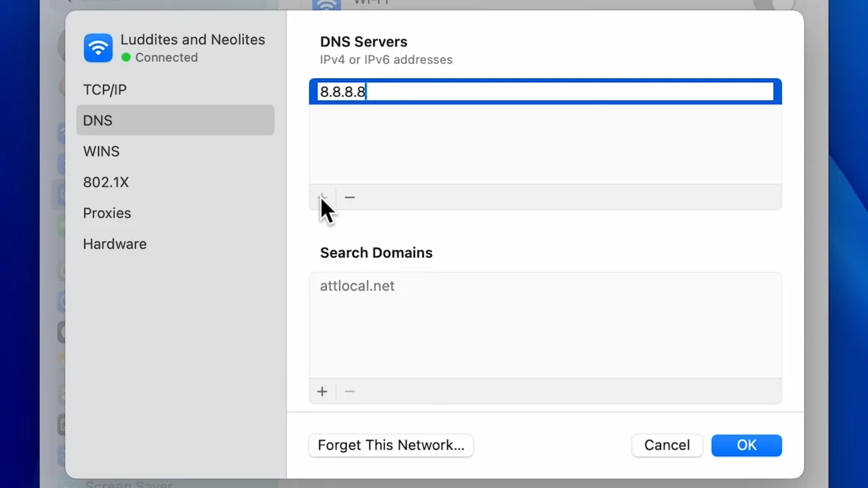Select the WINS sidebar entry
Screen dimensions: 868x488
point(101,151)
